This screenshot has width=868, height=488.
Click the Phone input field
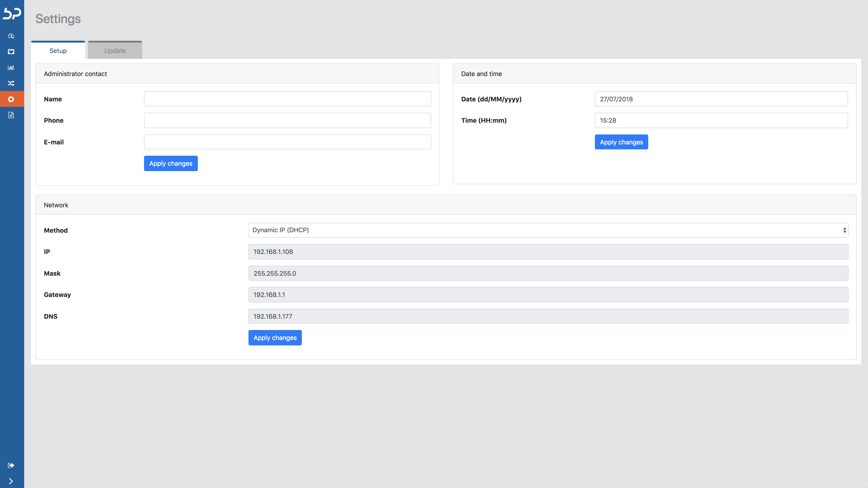coord(288,120)
